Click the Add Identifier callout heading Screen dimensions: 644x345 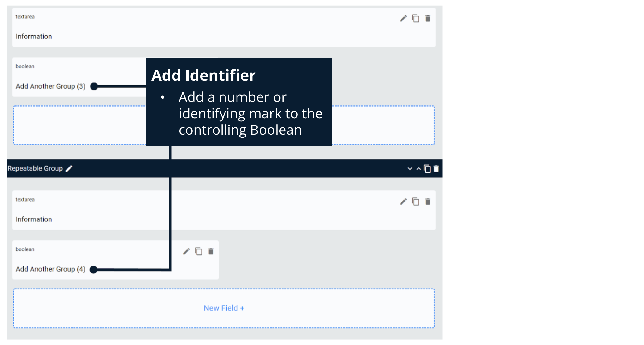pyautogui.click(x=203, y=75)
